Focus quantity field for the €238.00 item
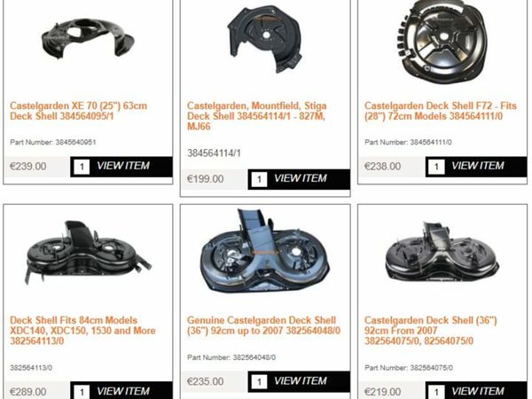The width and height of the screenshot is (532, 399). pyautogui.click(x=436, y=167)
